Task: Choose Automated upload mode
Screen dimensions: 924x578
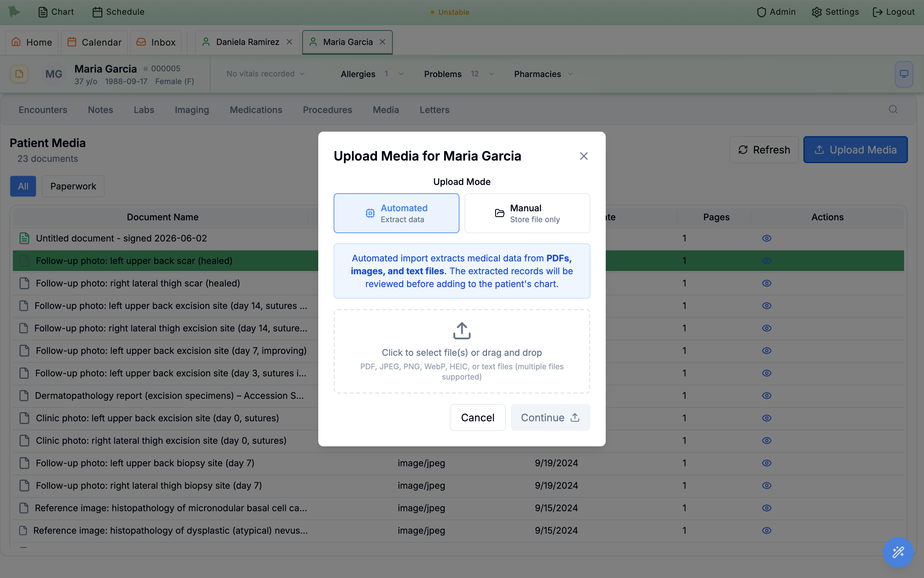Action: tap(396, 213)
